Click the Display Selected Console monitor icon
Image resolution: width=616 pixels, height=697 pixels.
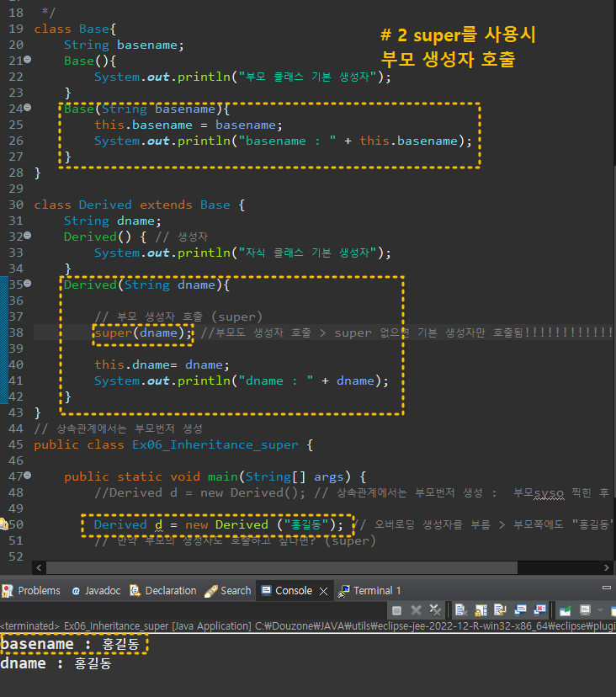tap(586, 610)
